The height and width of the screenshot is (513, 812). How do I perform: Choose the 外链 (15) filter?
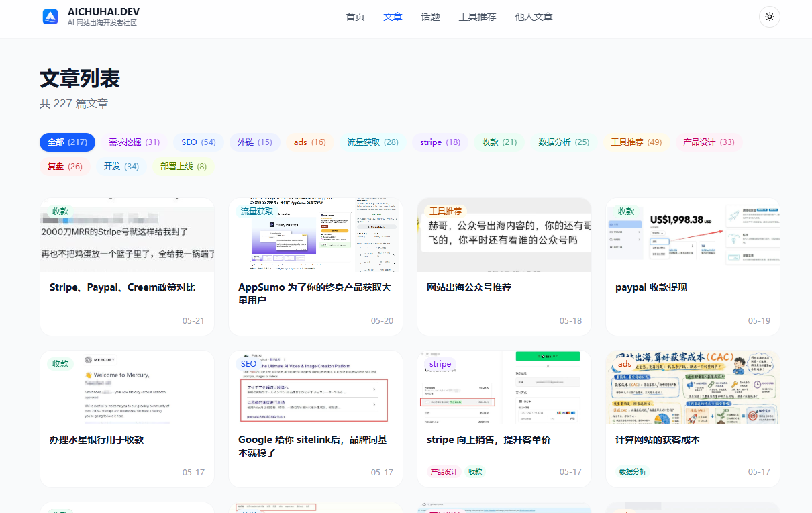point(254,142)
